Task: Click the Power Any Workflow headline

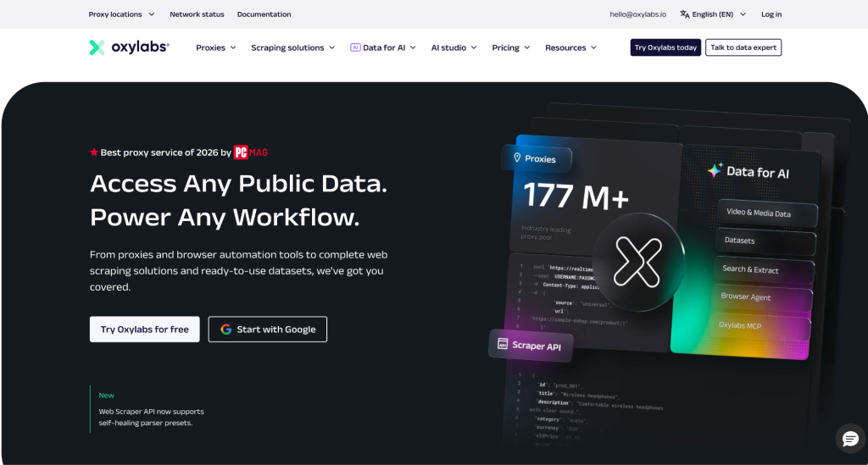Action: click(225, 218)
